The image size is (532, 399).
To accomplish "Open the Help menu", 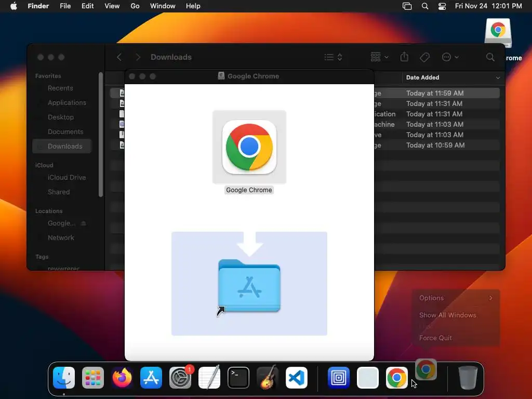I will click(x=193, y=6).
